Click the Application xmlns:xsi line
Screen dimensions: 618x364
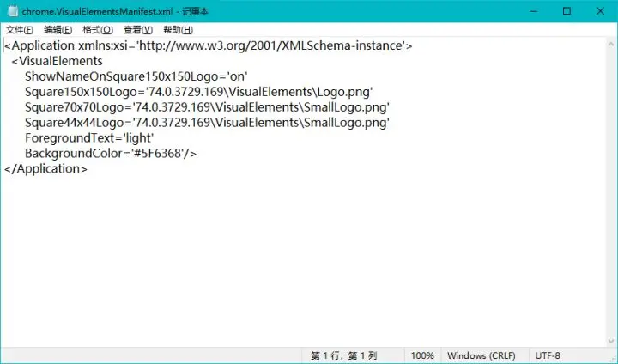pyautogui.click(x=208, y=45)
